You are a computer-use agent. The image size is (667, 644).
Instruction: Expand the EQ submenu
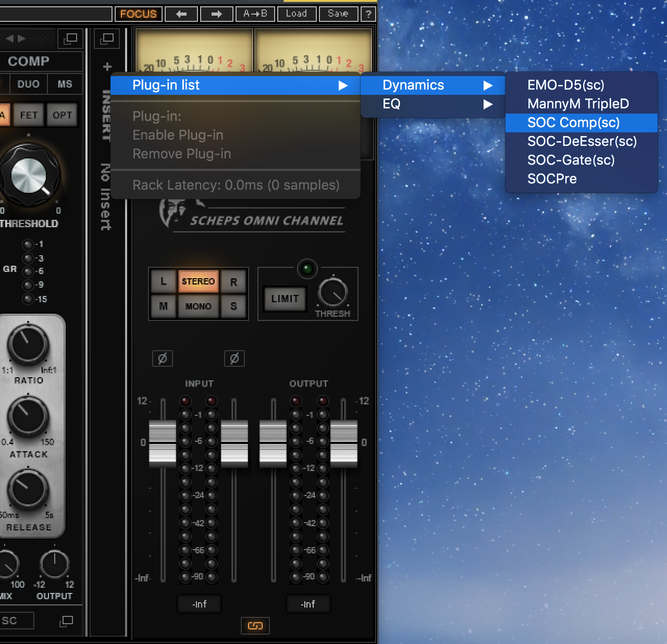(433, 104)
